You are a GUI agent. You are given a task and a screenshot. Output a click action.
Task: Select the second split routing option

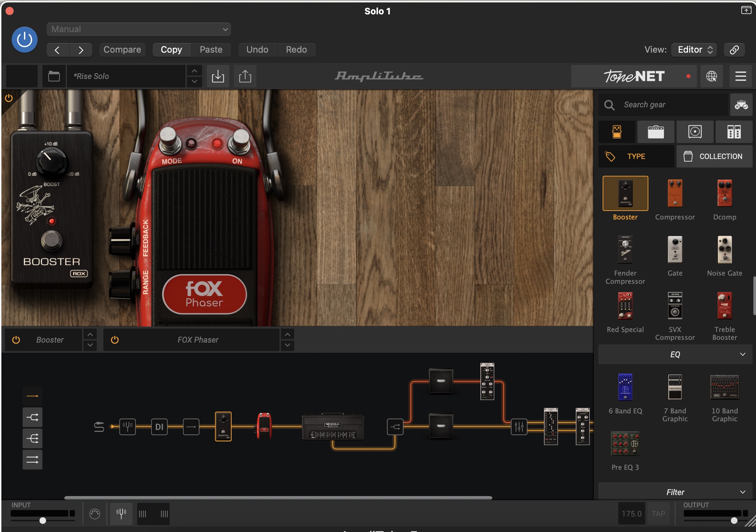pyautogui.click(x=32, y=417)
